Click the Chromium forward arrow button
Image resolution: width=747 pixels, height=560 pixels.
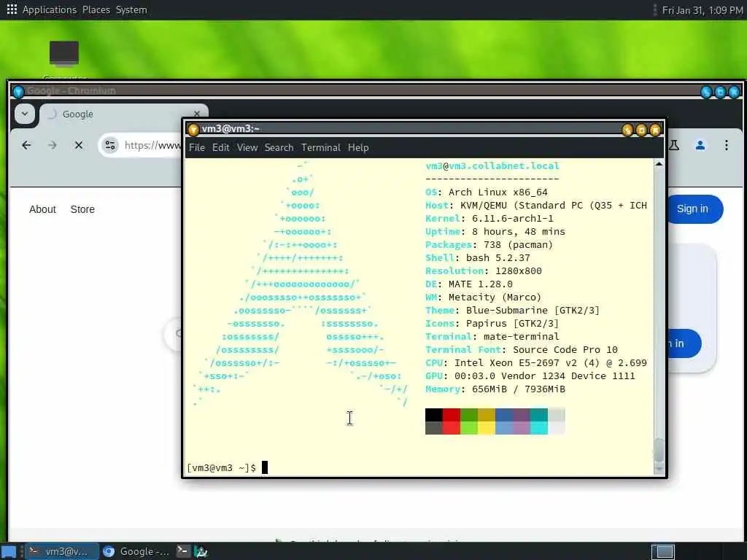click(53, 145)
